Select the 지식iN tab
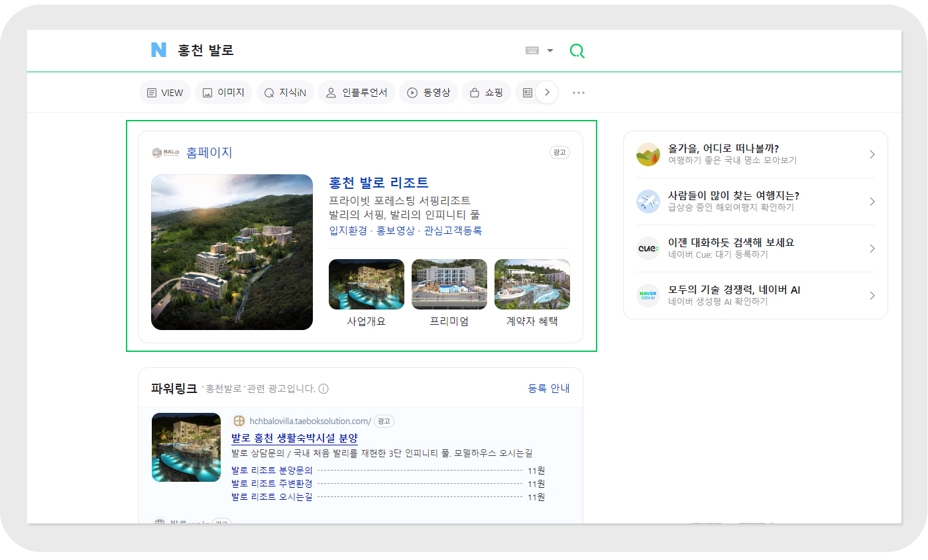Viewport: 928px width, 560px height. click(285, 93)
